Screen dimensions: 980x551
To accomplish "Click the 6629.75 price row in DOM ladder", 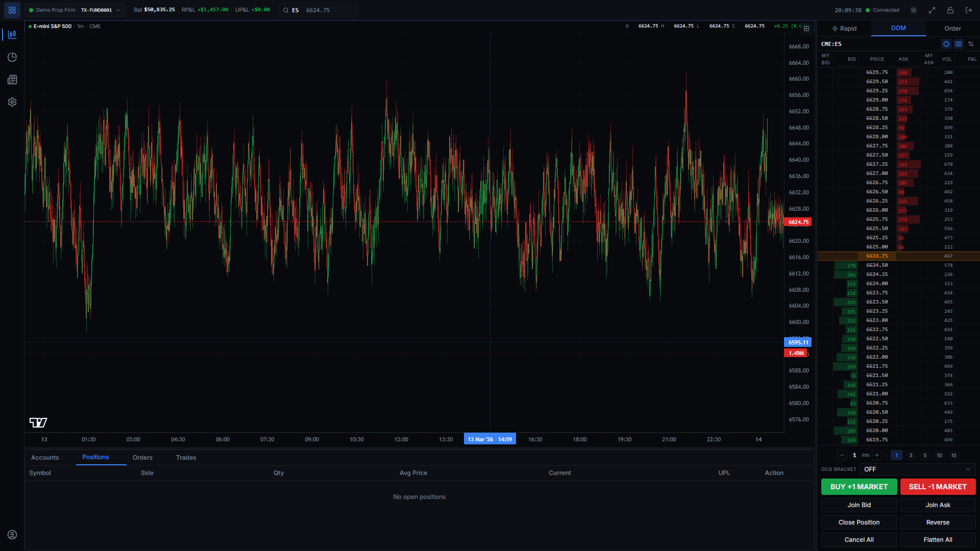I will pos(898,72).
